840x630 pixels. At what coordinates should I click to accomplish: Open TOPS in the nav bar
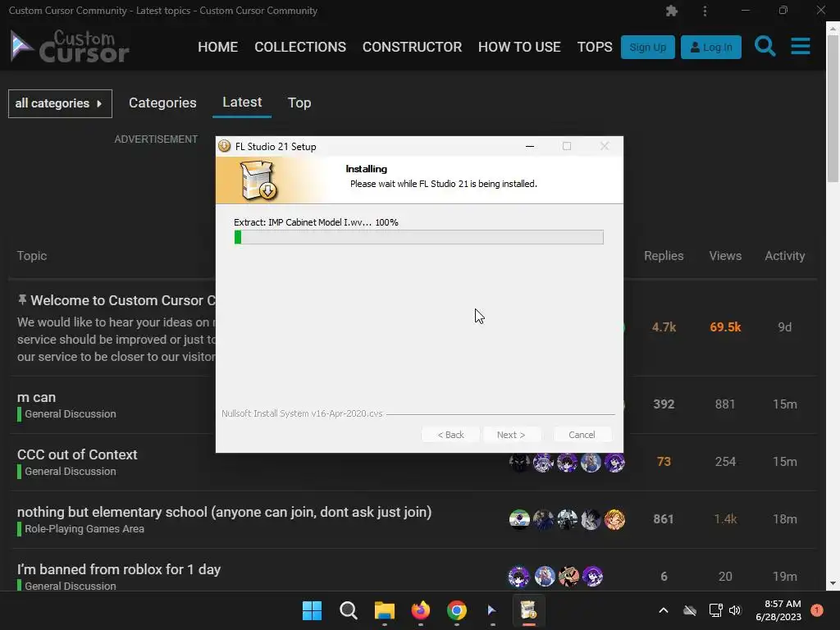point(595,47)
